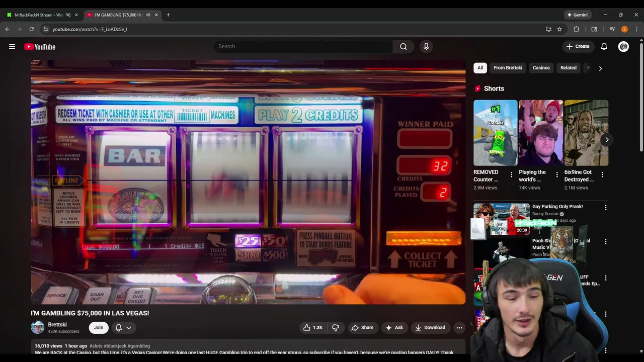This screenshot has width=644, height=362.
Task: Open options for Gay Parking Only Prank
Action: (606, 207)
